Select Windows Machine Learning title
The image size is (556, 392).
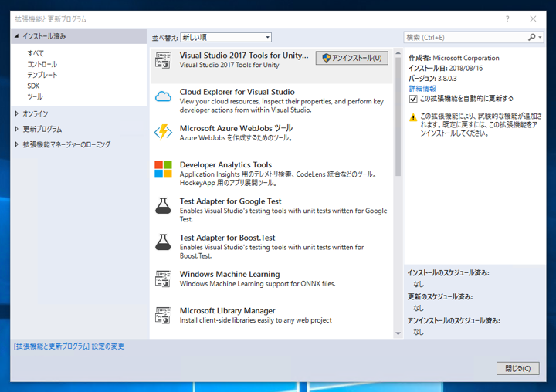tap(230, 275)
